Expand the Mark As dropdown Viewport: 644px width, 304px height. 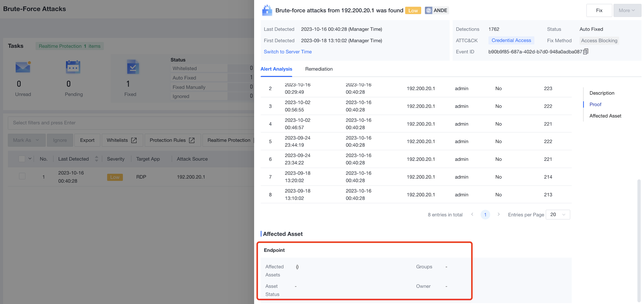click(27, 140)
